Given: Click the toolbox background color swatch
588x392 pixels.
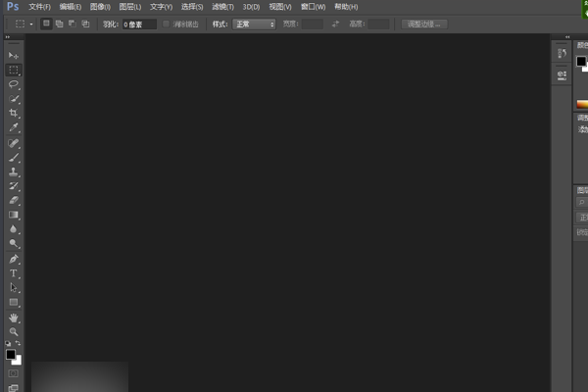Looking at the screenshot, I should pyautogui.click(x=18, y=361).
